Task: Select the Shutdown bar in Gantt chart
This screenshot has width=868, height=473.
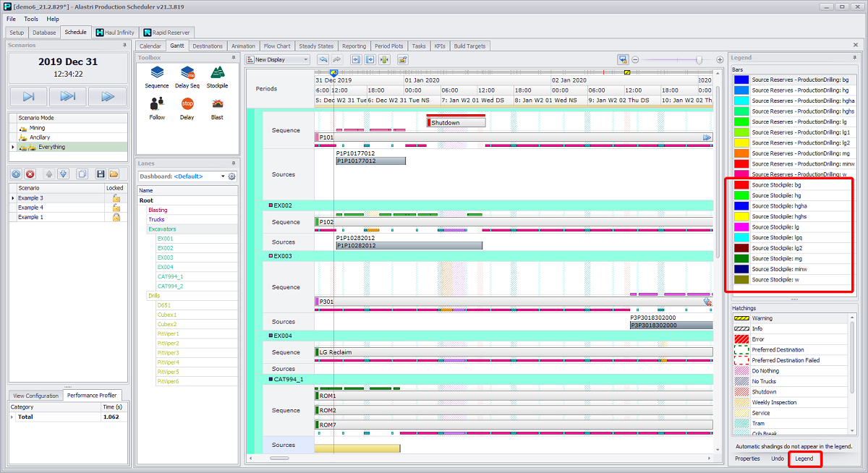Action: pyautogui.click(x=456, y=123)
